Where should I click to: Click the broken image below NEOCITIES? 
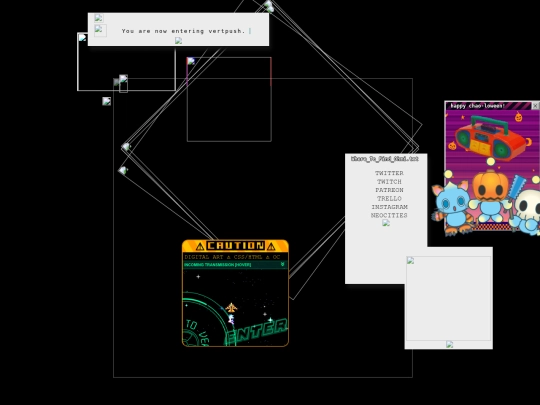(x=386, y=223)
